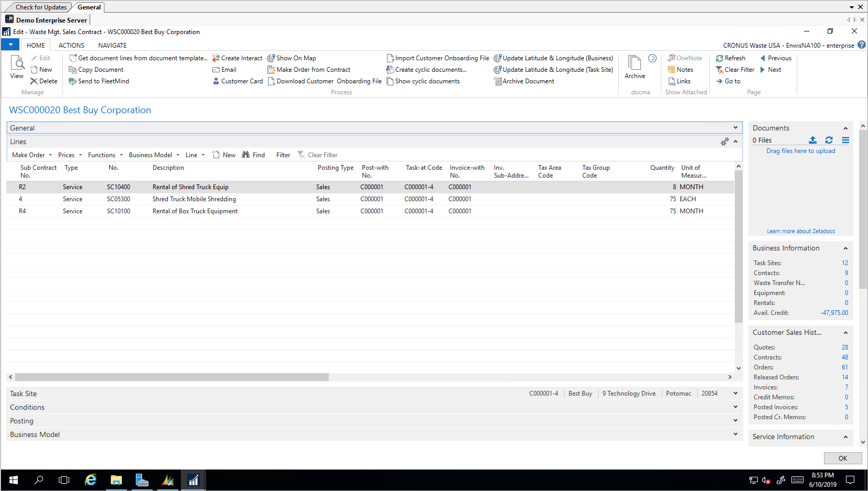
Task: Click Create Interact
Action: 237,58
